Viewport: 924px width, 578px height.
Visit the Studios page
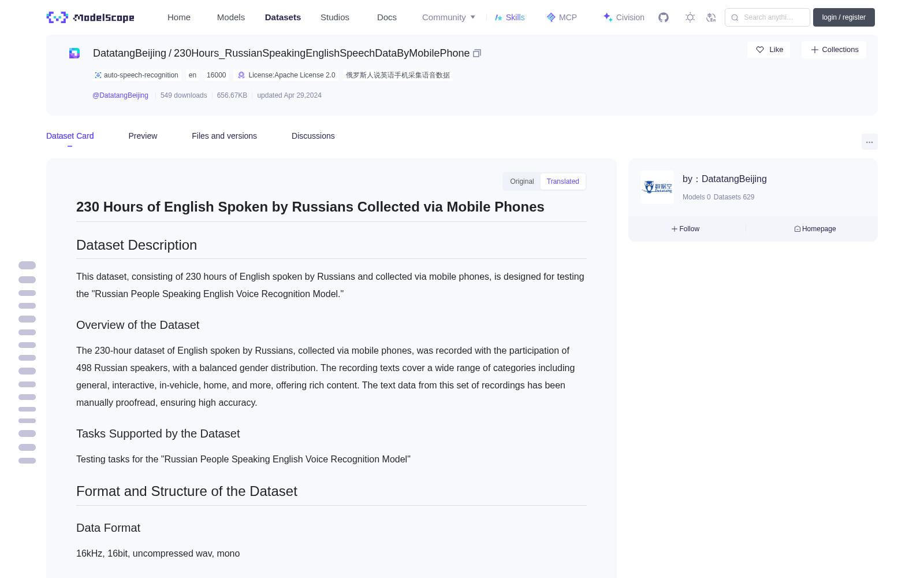[x=335, y=17]
